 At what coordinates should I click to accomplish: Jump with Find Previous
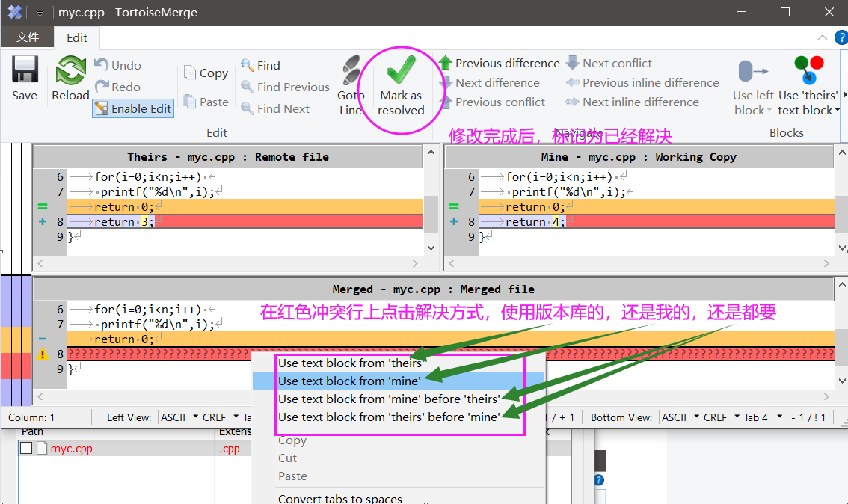point(285,87)
